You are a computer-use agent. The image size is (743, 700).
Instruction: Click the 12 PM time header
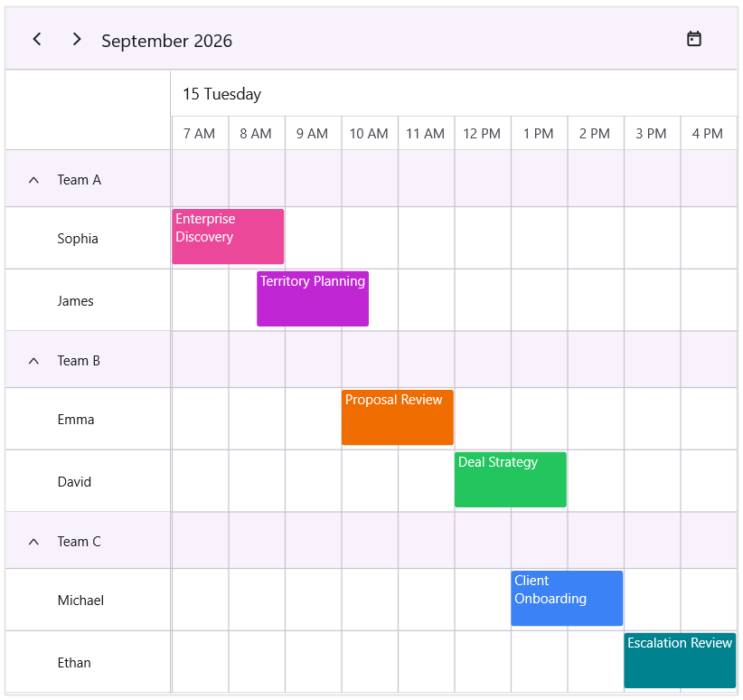click(482, 134)
